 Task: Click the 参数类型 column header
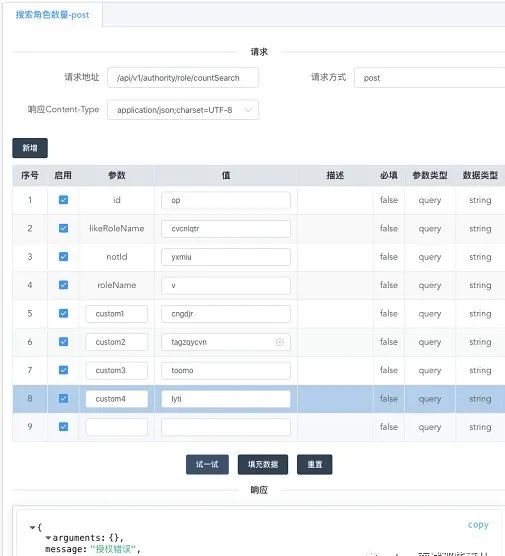point(430,176)
